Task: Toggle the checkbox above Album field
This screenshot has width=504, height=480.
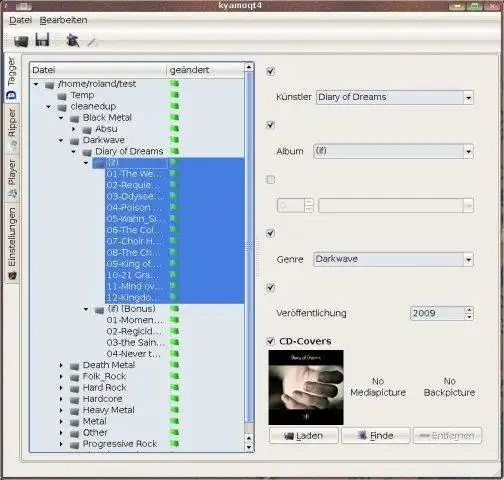Action: point(271,125)
